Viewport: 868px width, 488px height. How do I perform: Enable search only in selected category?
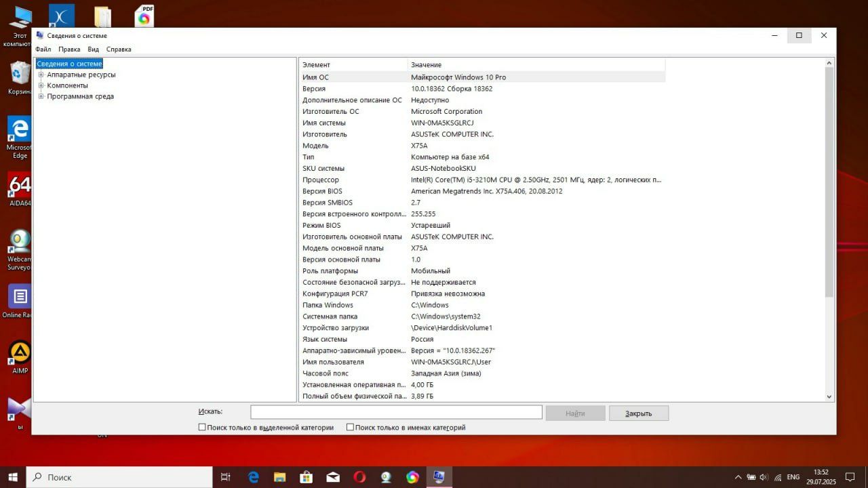202,428
